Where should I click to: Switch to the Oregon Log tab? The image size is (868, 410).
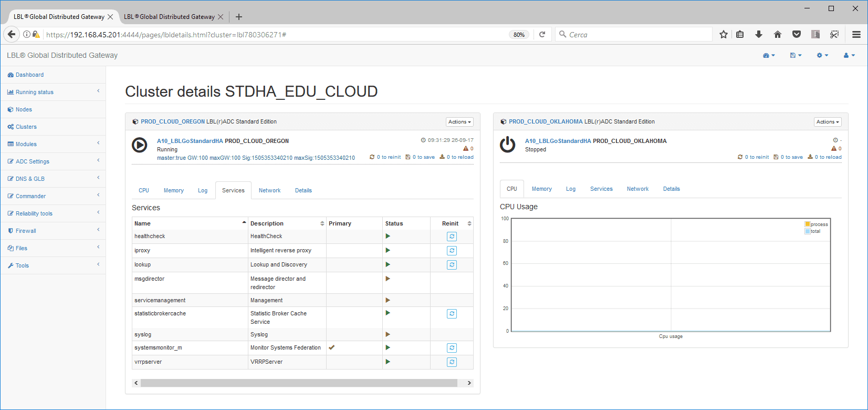coord(203,190)
